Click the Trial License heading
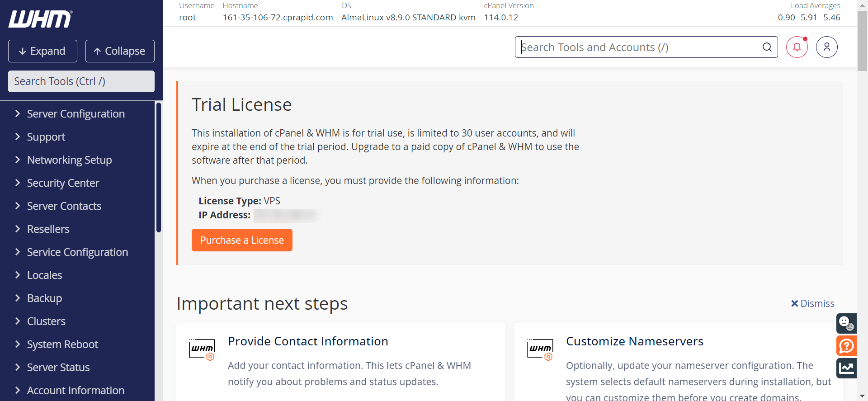This screenshot has width=868, height=401. coord(242,104)
